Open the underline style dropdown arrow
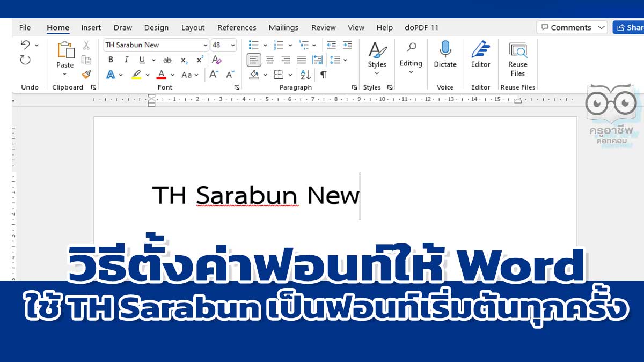Screen dimensions: 644x362 153,60
